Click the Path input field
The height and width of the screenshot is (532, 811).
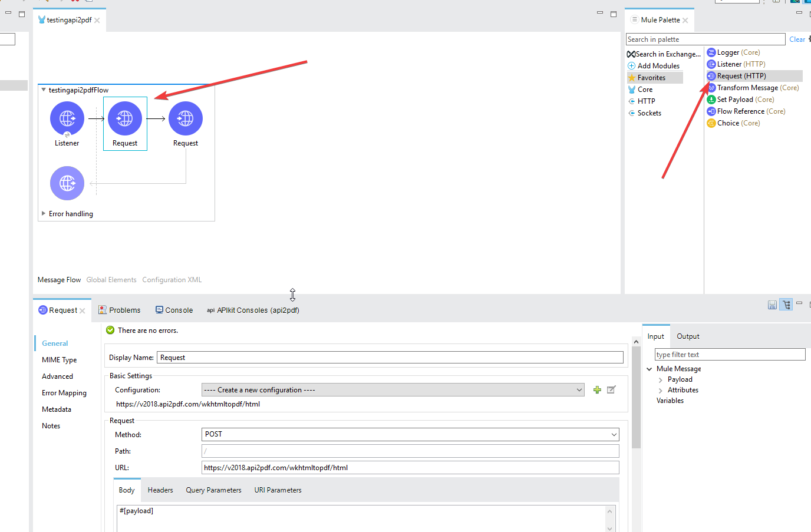410,451
